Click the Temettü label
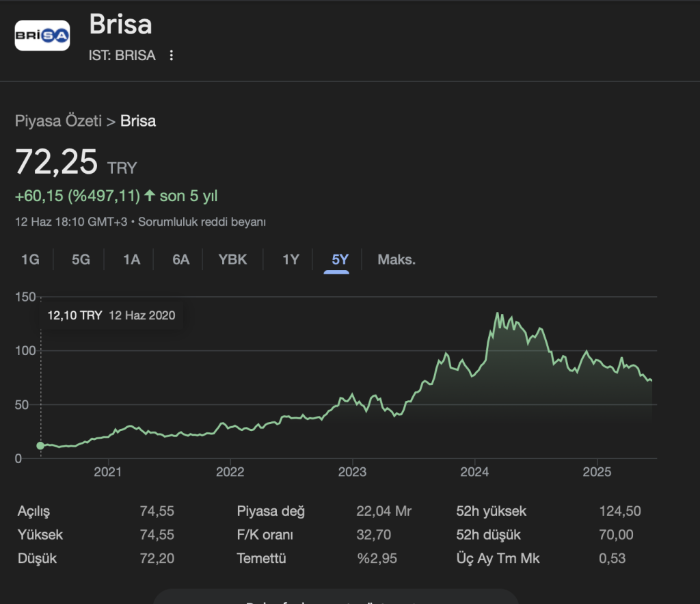700x604 pixels. (x=261, y=558)
